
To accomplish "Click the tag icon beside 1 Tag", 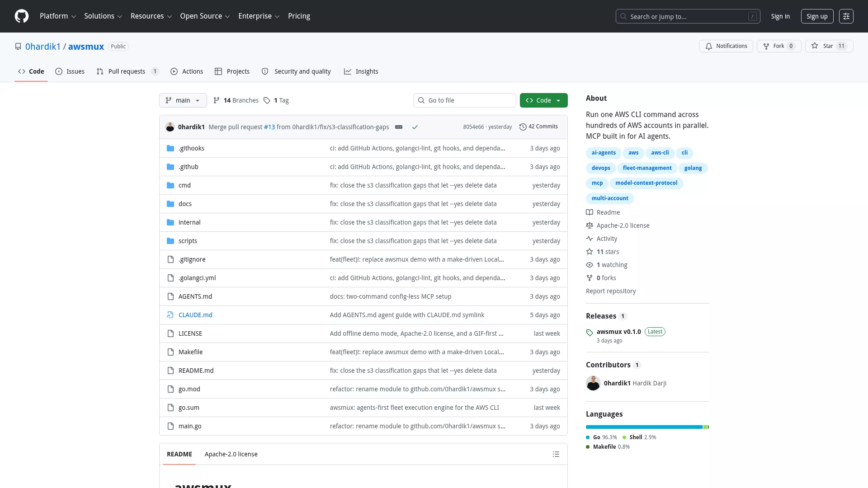I will (x=267, y=100).
